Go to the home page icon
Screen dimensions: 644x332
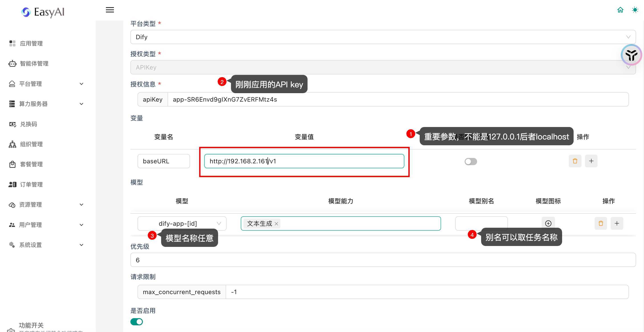[620, 10]
